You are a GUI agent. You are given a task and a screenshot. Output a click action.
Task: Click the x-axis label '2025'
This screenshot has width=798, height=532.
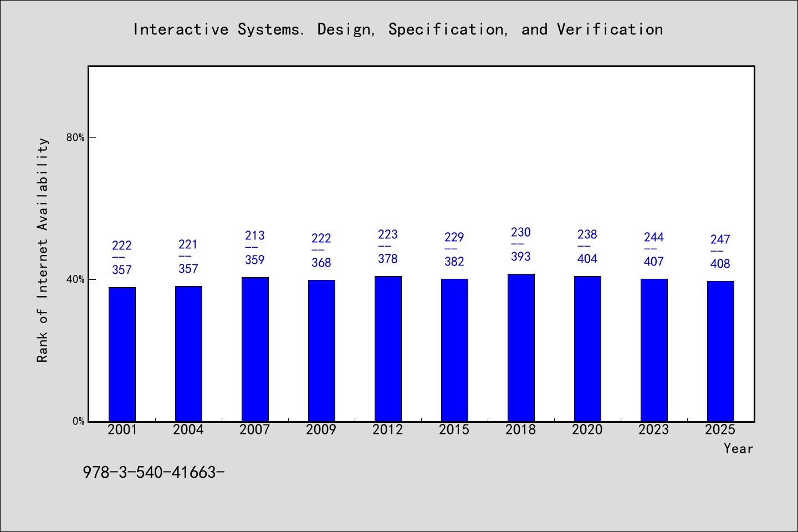[x=720, y=429]
